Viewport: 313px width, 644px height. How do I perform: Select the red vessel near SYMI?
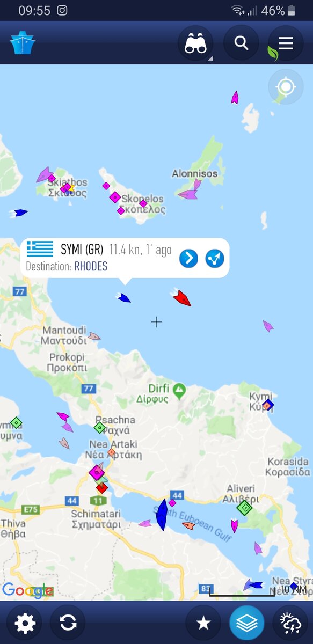[x=181, y=297]
